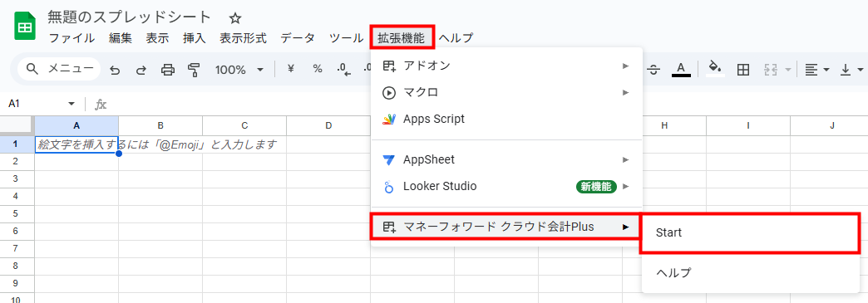Open the zoom 100% dropdown

[239, 70]
